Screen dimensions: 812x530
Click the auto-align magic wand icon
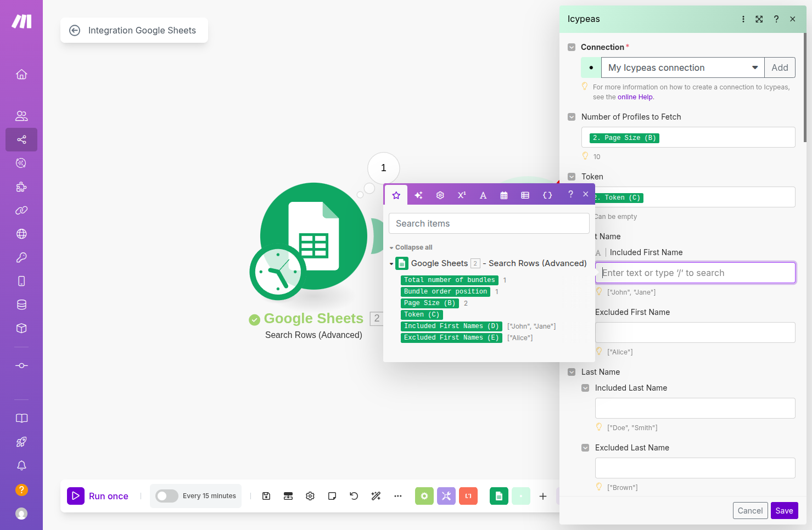coord(376,496)
